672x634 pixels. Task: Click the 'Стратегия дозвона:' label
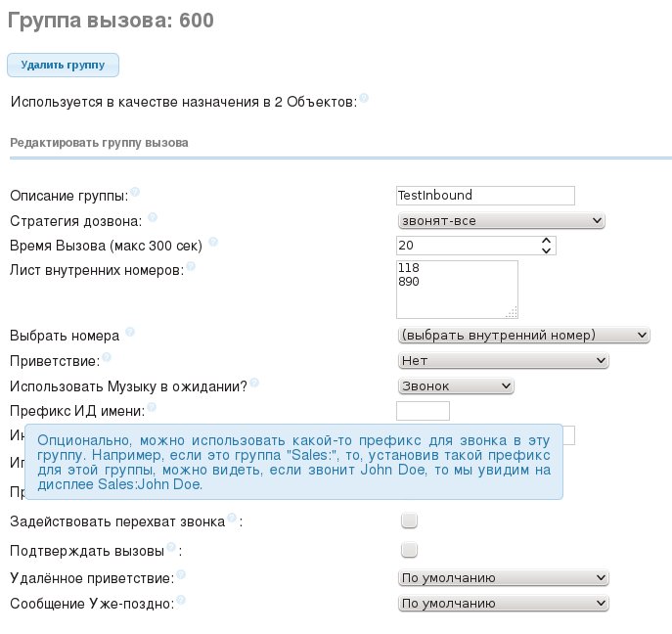tap(76, 221)
